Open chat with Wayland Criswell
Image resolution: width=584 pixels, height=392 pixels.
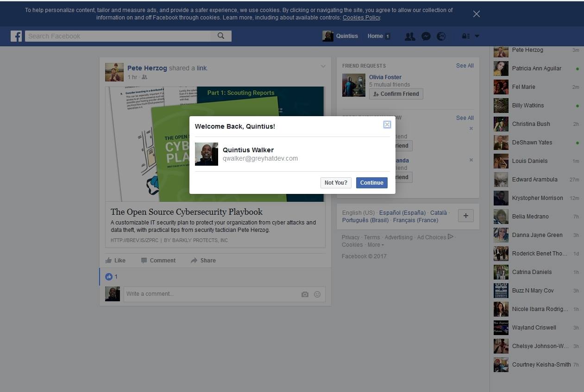(536, 328)
